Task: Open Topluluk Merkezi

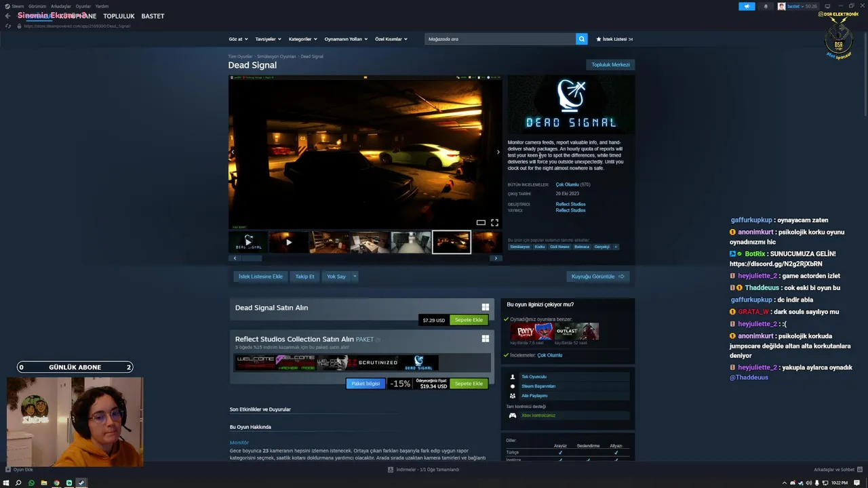Action: pos(610,64)
